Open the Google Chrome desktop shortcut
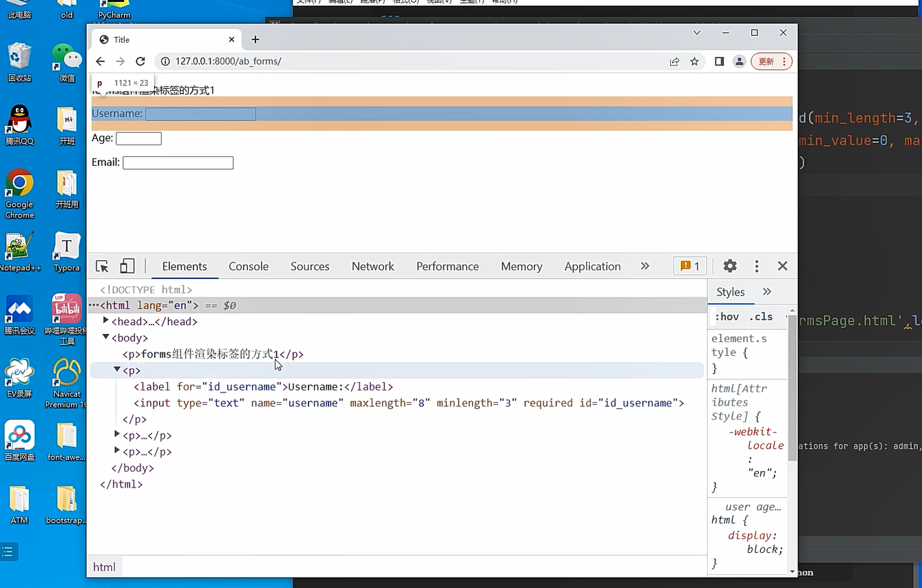This screenshot has height=588, width=922. (x=19, y=194)
